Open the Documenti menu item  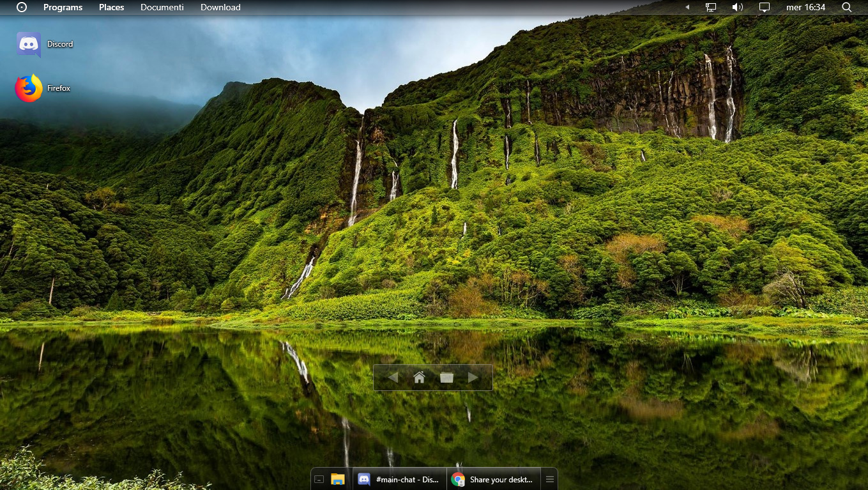[x=162, y=7]
